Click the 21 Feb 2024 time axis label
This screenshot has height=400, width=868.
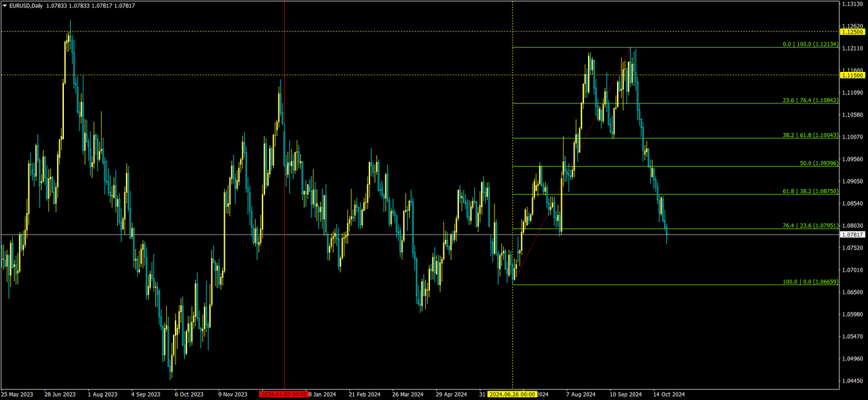[x=364, y=395]
